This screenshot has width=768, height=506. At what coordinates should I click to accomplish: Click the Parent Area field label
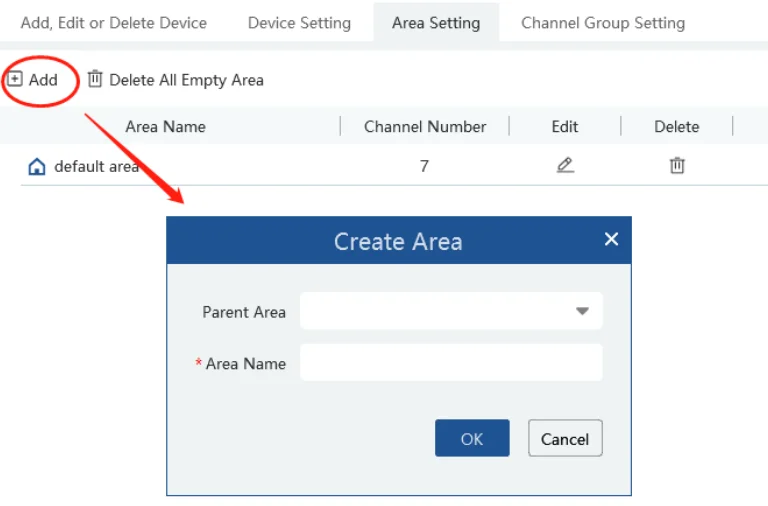click(x=244, y=312)
